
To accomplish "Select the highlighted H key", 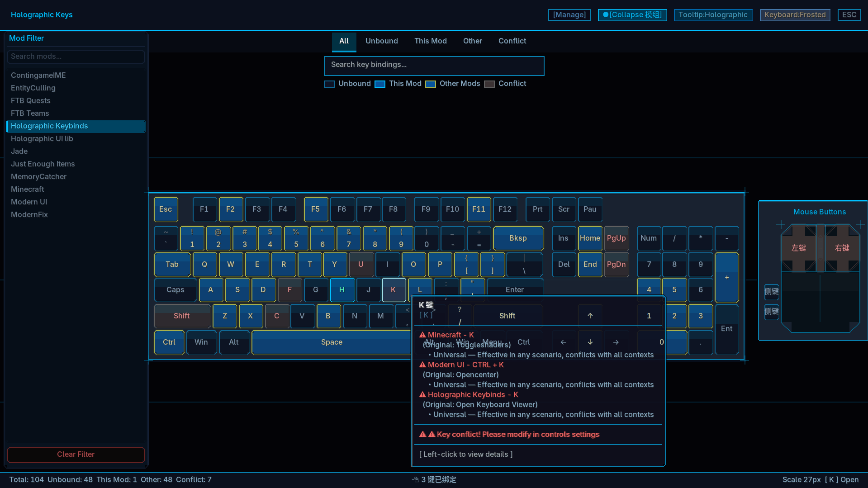I will click(342, 290).
